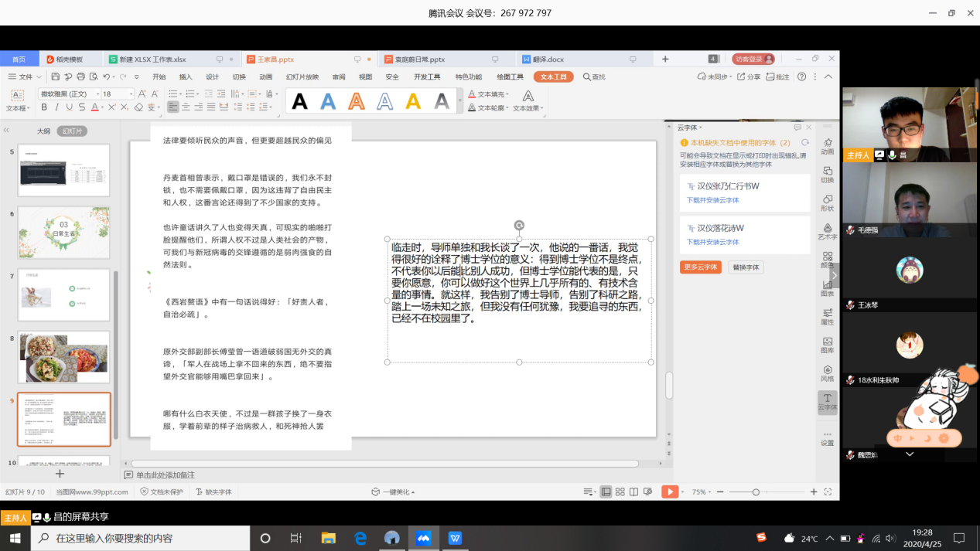The image size is (980, 551).
Task: Open the 形状 shapes sidebar panel
Action: (x=827, y=202)
